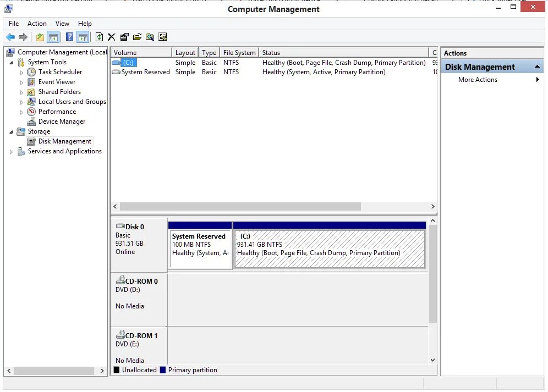Screen dimensions: 548x392
Task: Click Services and Applications icon
Action: click(21, 151)
